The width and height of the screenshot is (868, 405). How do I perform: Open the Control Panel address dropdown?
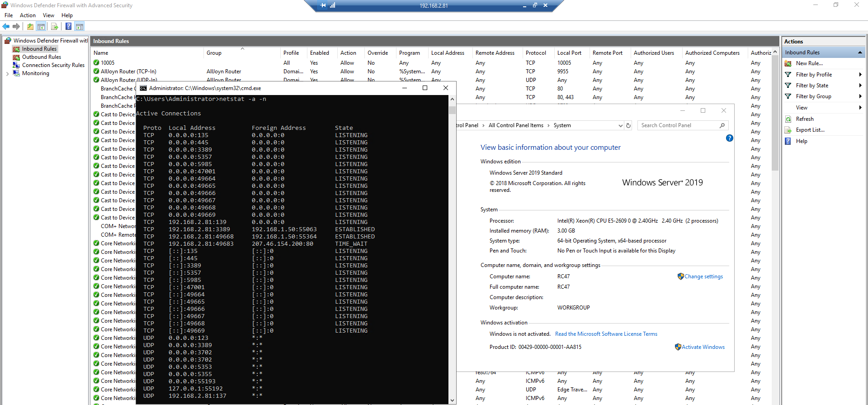[620, 125]
